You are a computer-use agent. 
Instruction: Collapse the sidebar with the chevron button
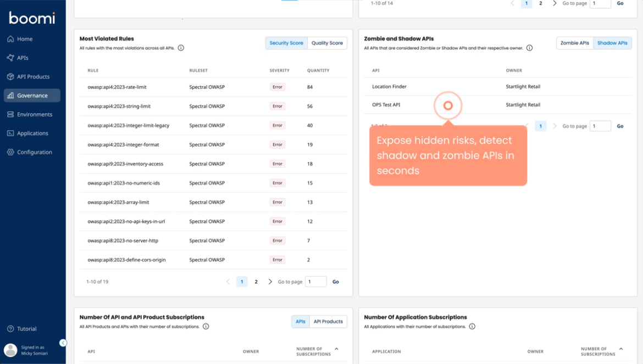coord(63,343)
